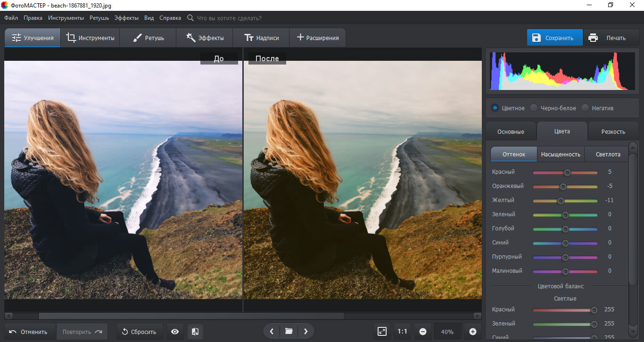The image size is (644, 342).
Task: Click the Сбросить reset button
Action: point(139,332)
